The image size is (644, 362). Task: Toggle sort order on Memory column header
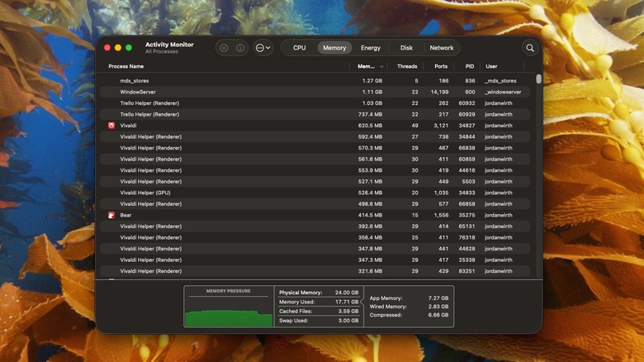click(x=368, y=66)
